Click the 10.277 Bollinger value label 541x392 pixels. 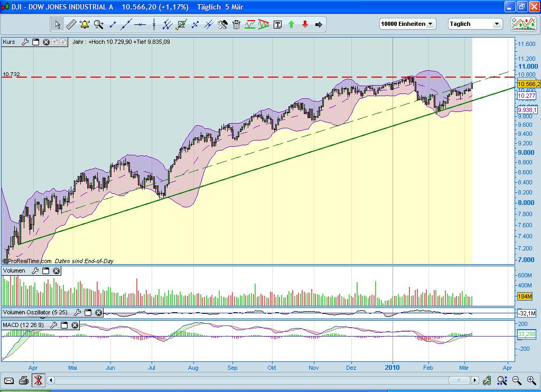[x=527, y=96]
